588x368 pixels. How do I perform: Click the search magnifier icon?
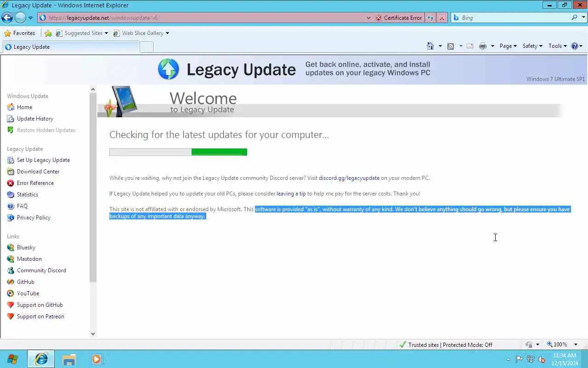coord(574,17)
